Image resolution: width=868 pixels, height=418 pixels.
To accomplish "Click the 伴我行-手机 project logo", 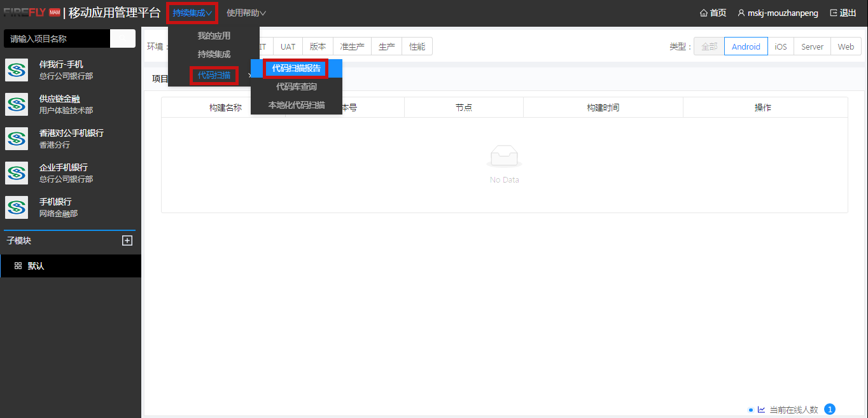I will [17, 70].
